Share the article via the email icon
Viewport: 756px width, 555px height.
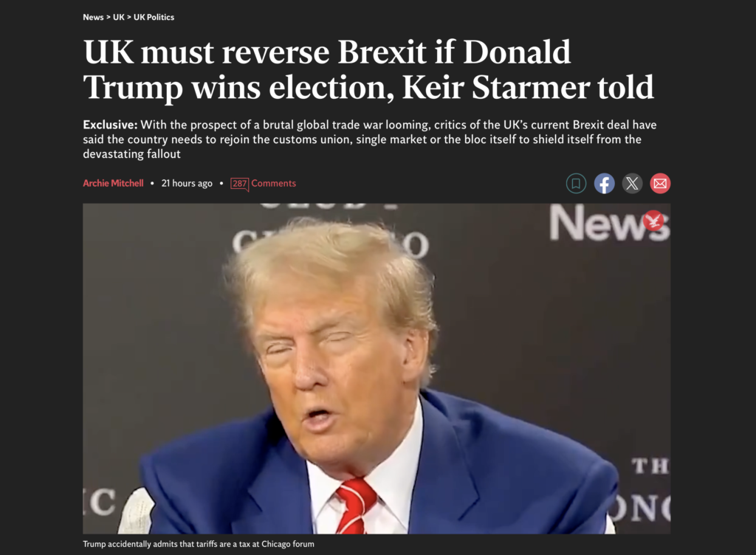tap(660, 184)
